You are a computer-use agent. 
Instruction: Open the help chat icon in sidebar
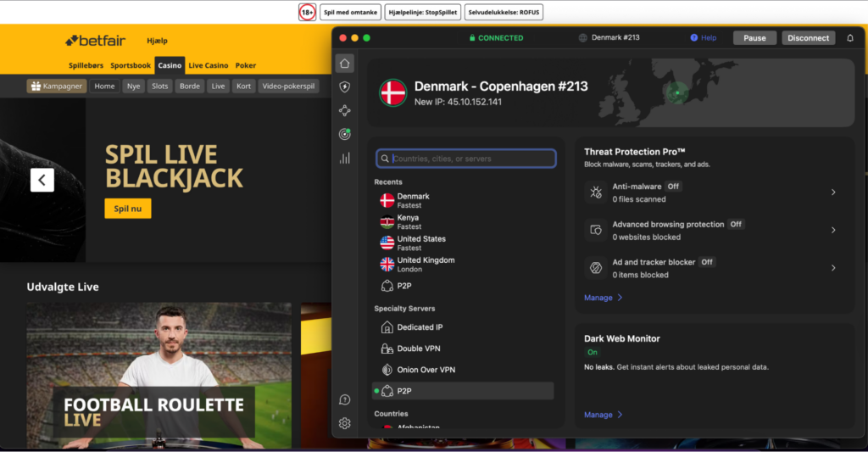pyautogui.click(x=344, y=399)
